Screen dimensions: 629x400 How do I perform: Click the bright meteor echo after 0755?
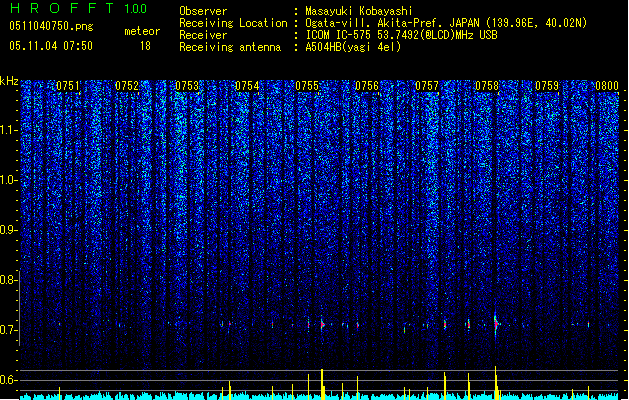pyautogui.click(x=323, y=325)
